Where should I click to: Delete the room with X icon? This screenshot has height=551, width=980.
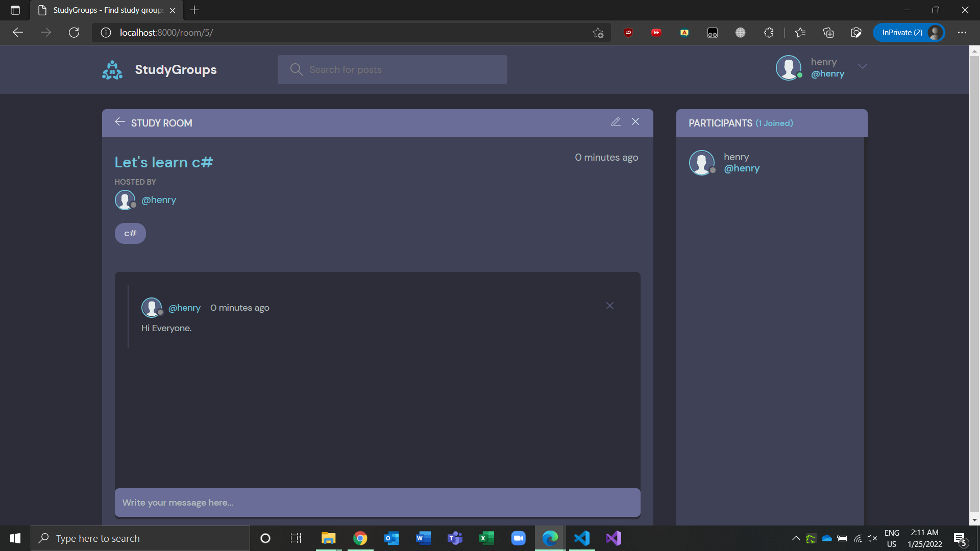[635, 121]
